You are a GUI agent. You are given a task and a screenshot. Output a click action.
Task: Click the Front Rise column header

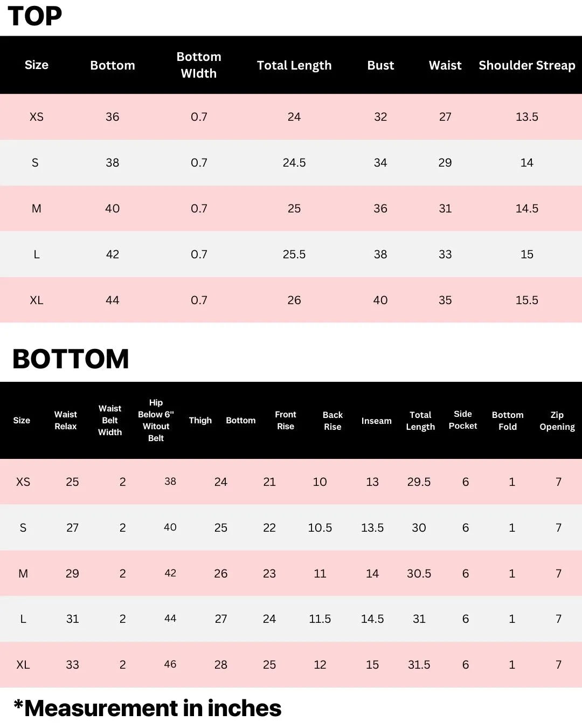pyautogui.click(x=286, y=420)
